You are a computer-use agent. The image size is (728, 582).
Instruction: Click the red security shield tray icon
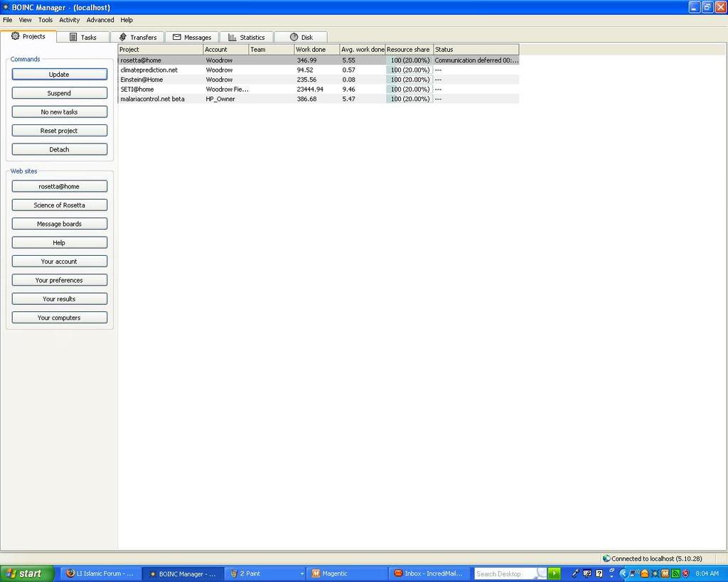[685, 573]
